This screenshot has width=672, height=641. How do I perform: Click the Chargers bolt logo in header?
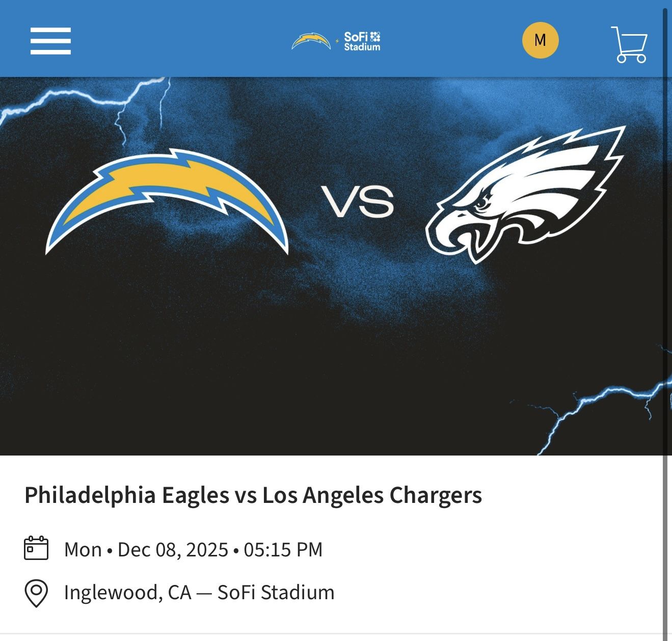(311, 41)
